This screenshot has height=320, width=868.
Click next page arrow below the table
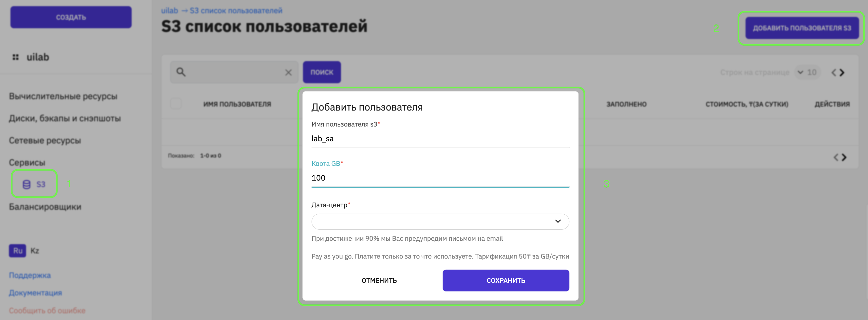pos(844,157)
